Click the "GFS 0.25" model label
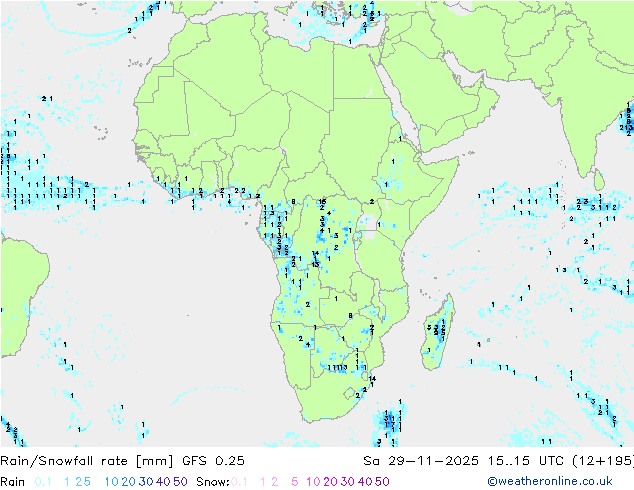The height and width of the screenshot is (490, 634). coord(213,461)
